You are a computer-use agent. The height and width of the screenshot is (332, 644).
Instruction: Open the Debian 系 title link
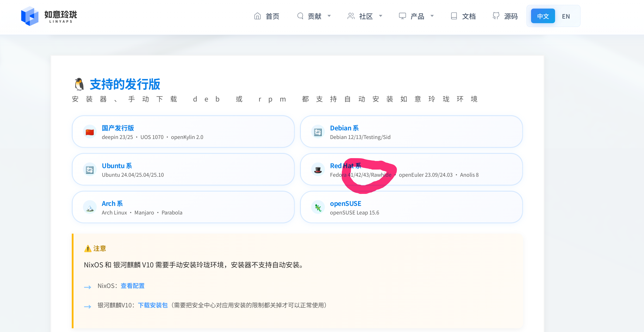[344, 128]
